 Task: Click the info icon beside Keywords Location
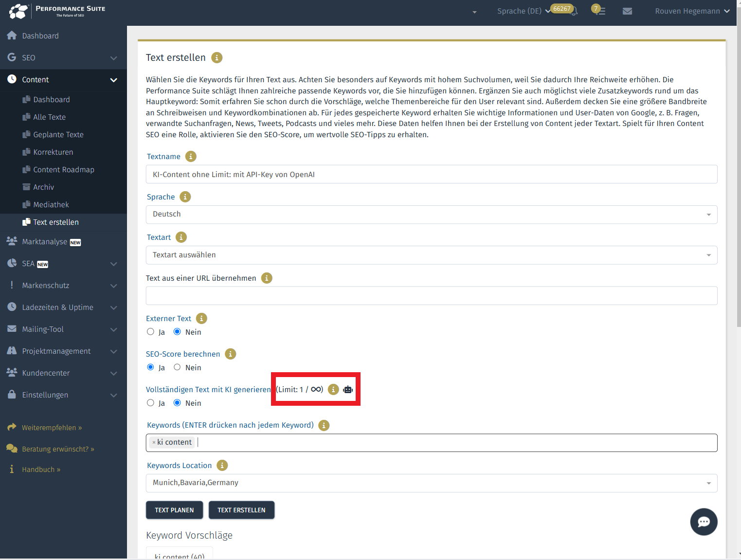coord(222,465)
